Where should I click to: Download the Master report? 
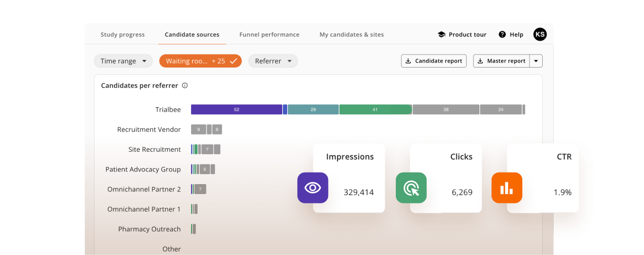[501, 61]
